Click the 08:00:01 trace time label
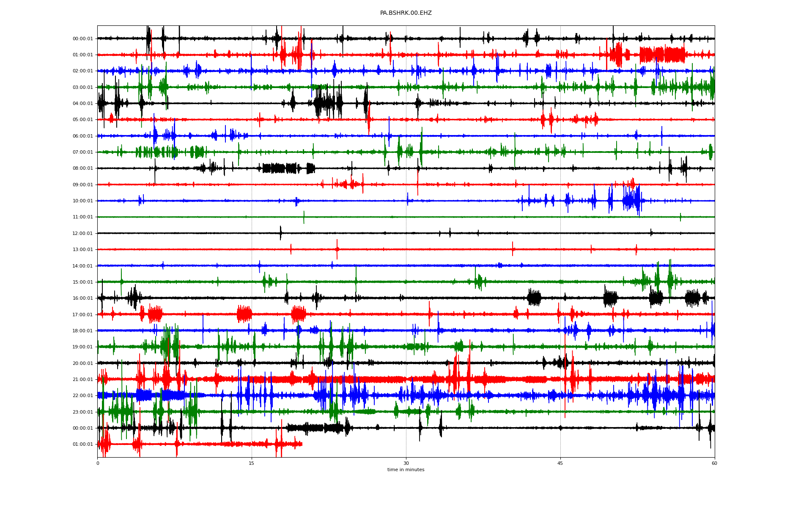The width and height of the screenshot is (812, 508). click(82, 168)
